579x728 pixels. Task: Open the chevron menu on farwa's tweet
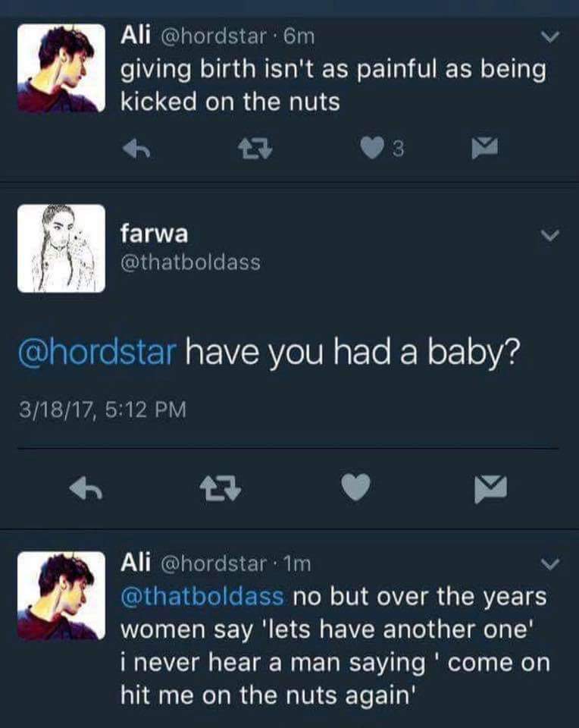coord(551,237)
